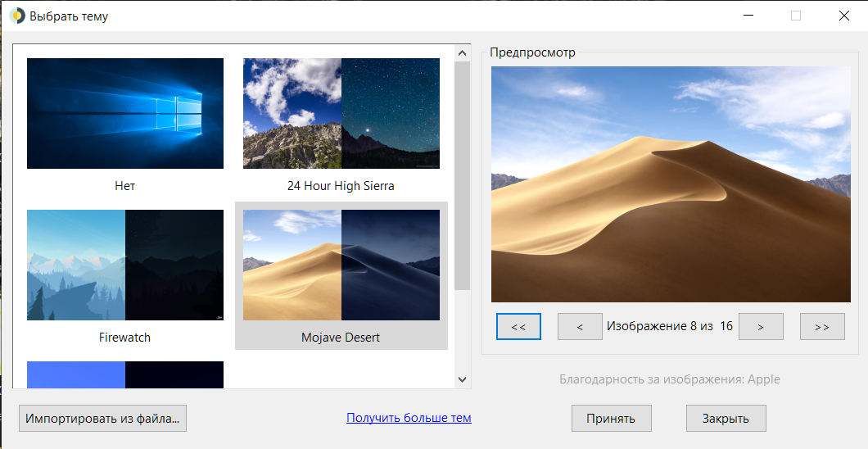Close the window with the X button
Screen dimensions: 868x449
click(843, 16)
